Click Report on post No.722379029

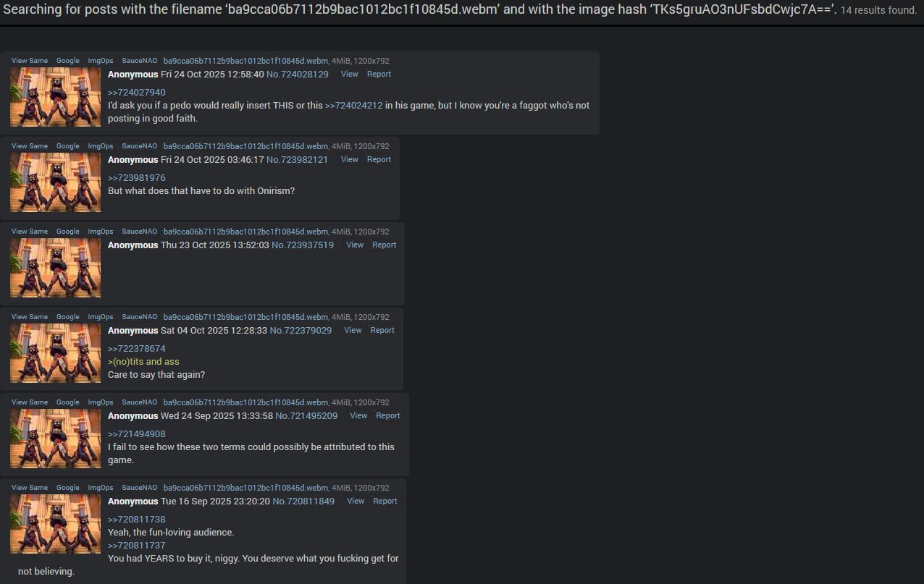click(382, 330)
